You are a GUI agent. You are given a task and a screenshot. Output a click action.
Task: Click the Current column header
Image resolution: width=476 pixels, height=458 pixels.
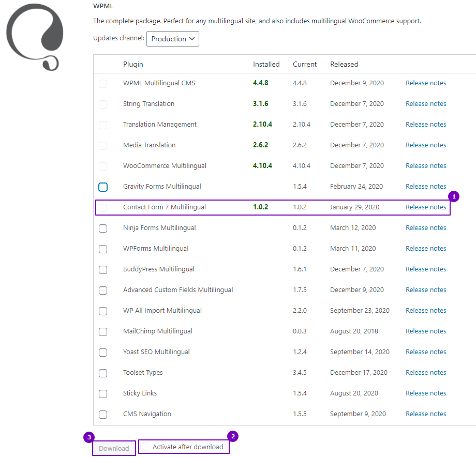[x=304, y=64]
